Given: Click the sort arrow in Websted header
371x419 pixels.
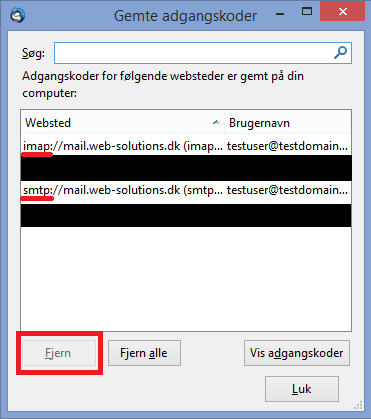Looking at the screenshot, I should 216,122.
